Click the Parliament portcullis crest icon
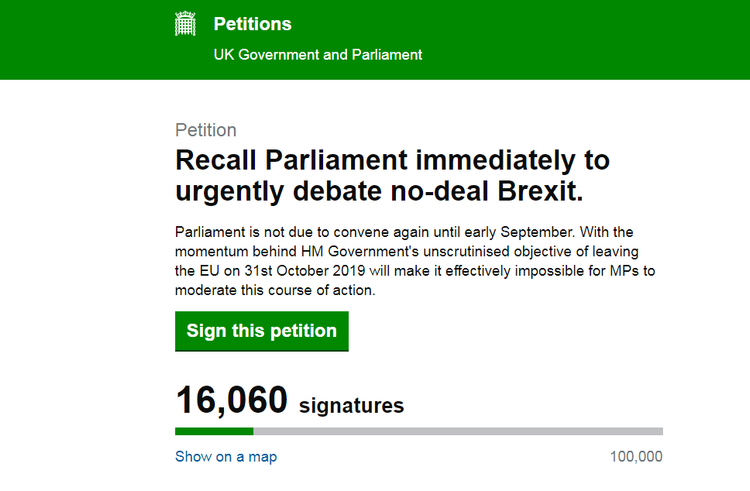Viewport: 750px width, 491px height. tap(185, 24)
